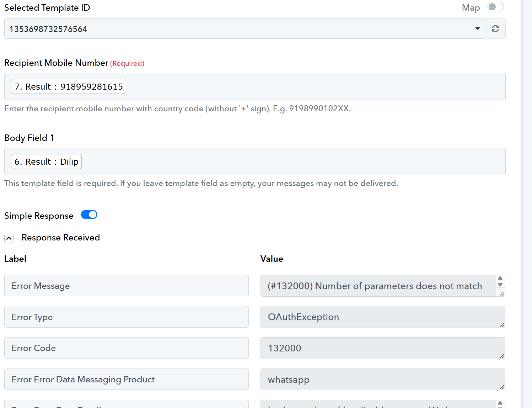Click the Simple Response label
This screenshot has width=532, height=408.
[x=39, y=216]
